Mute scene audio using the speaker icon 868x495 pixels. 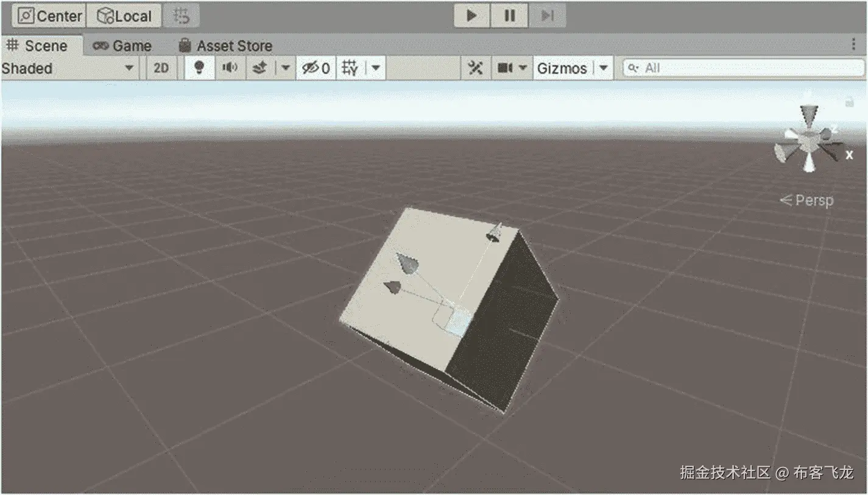tap(230, 68)
